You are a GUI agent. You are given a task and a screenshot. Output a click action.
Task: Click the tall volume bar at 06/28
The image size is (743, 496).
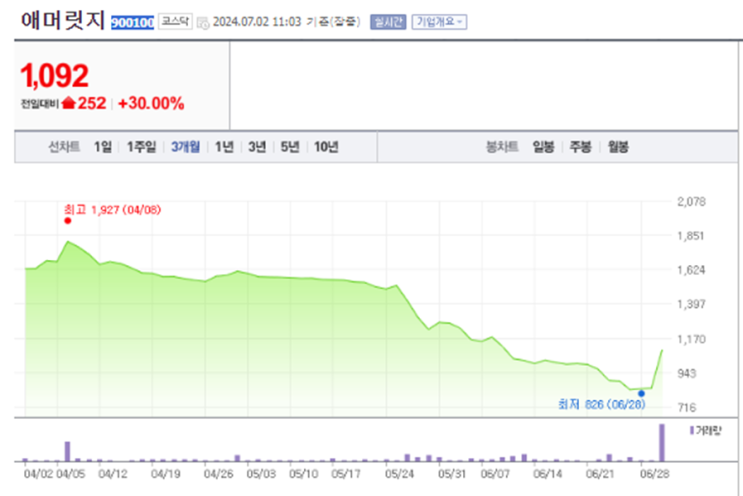tap(662, 442)
